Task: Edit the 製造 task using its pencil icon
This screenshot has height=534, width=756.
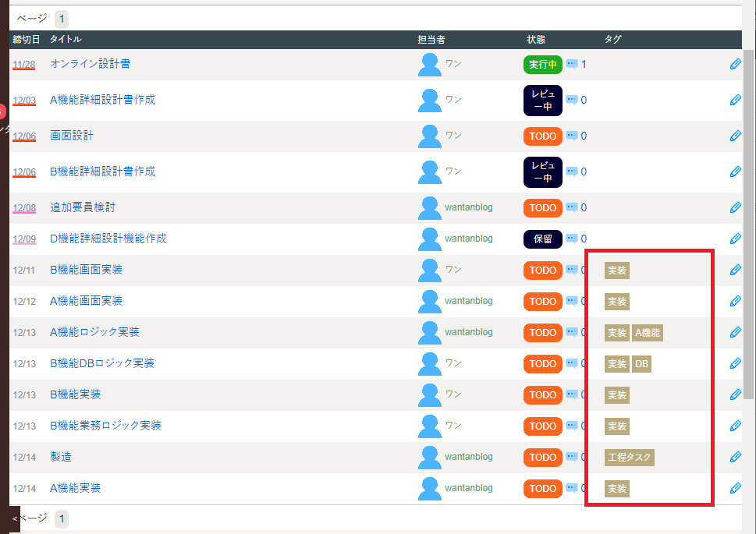Action: coord(734,458)
